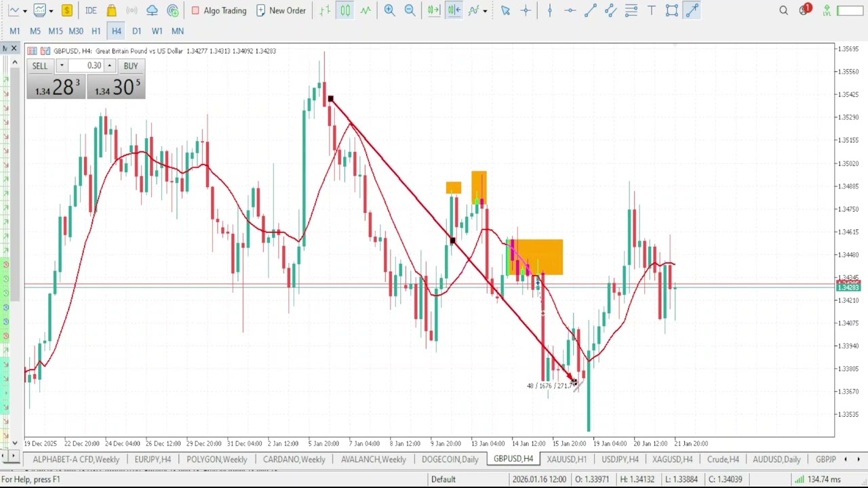
Task: Toggle chart shift from right edge
Action: point(454,10)
